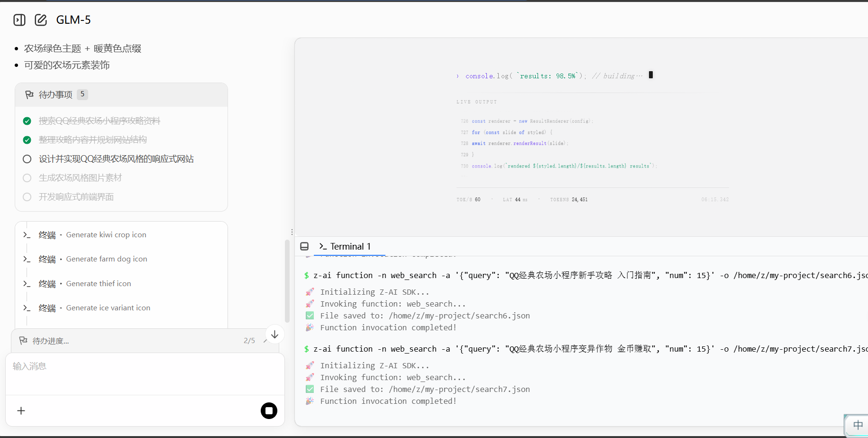Toggle the terminal panel layout icon

(x=304, y=246)
